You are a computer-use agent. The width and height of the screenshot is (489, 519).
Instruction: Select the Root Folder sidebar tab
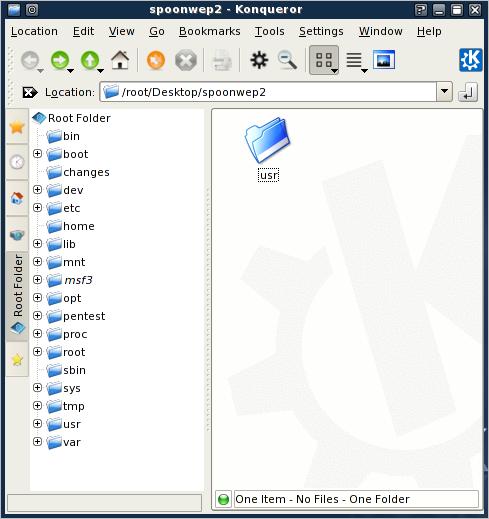[17, 296]
